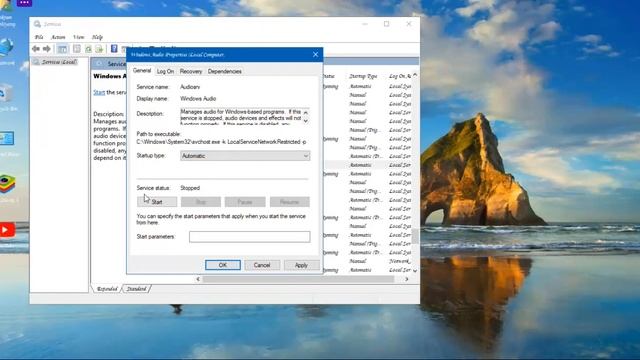Open the View menu in Services

(78, 37)
